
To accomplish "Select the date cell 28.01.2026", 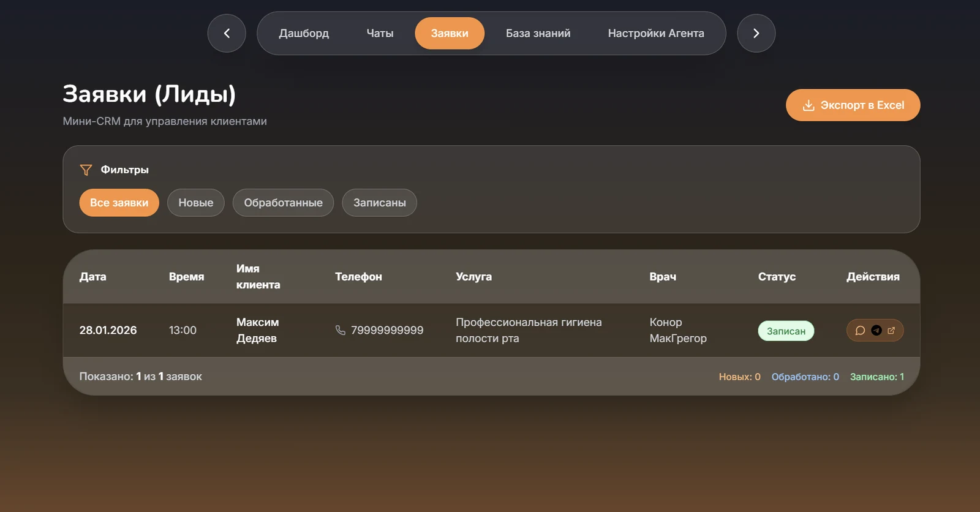I will (x=108, y=330).
